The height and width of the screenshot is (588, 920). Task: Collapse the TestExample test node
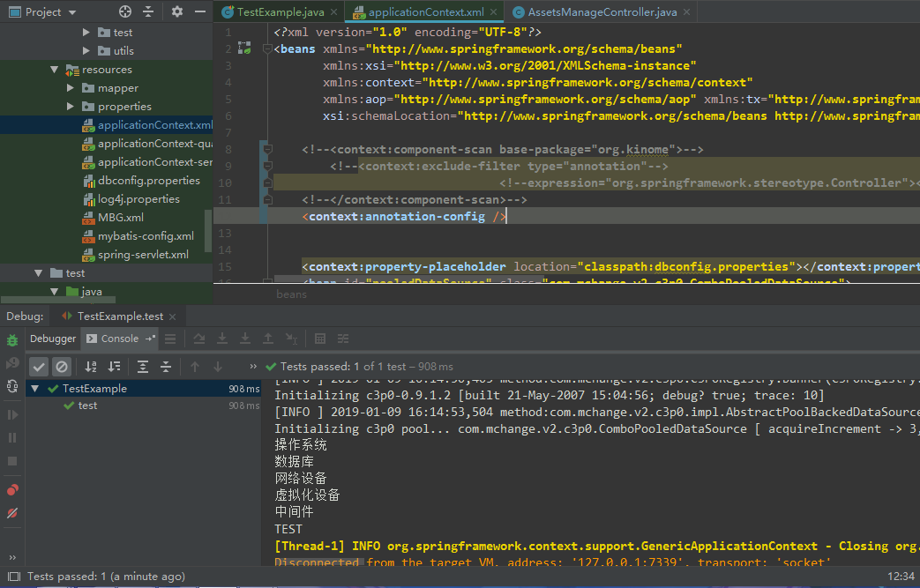pos(35,389)
